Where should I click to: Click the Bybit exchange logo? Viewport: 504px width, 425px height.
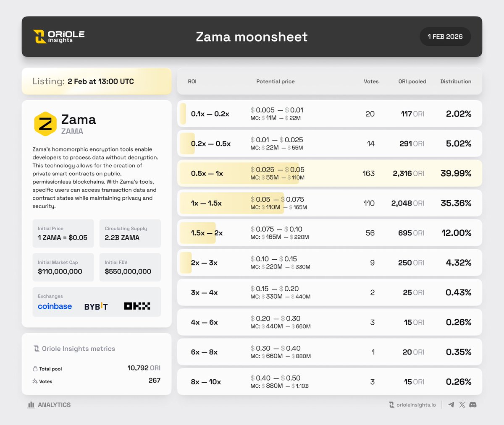[x=96, y=306]
